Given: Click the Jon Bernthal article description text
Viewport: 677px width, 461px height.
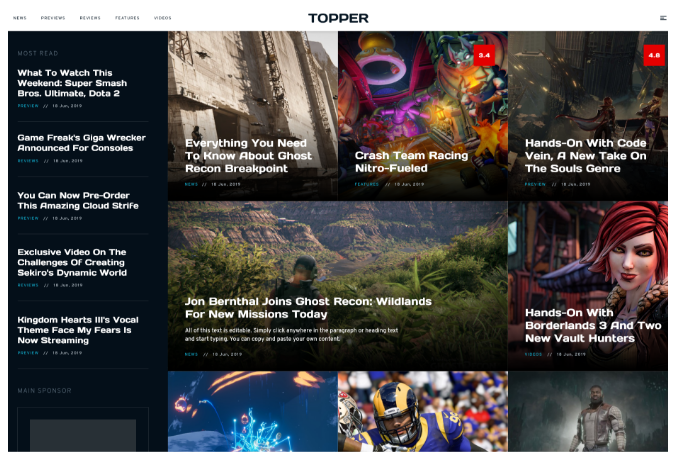Looking at the screenshot, I should pyautogui.click(x=291, y=335).
